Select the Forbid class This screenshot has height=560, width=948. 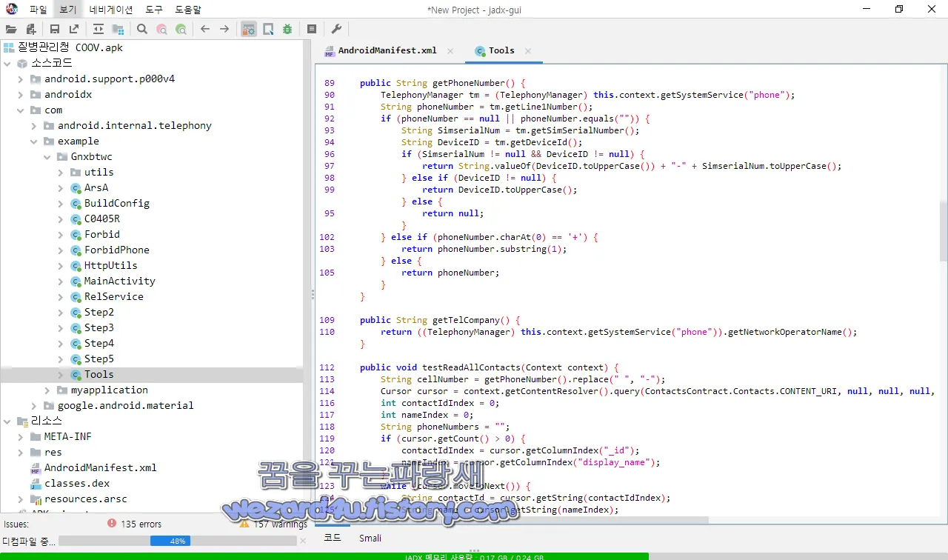click(x=101, y=234)
